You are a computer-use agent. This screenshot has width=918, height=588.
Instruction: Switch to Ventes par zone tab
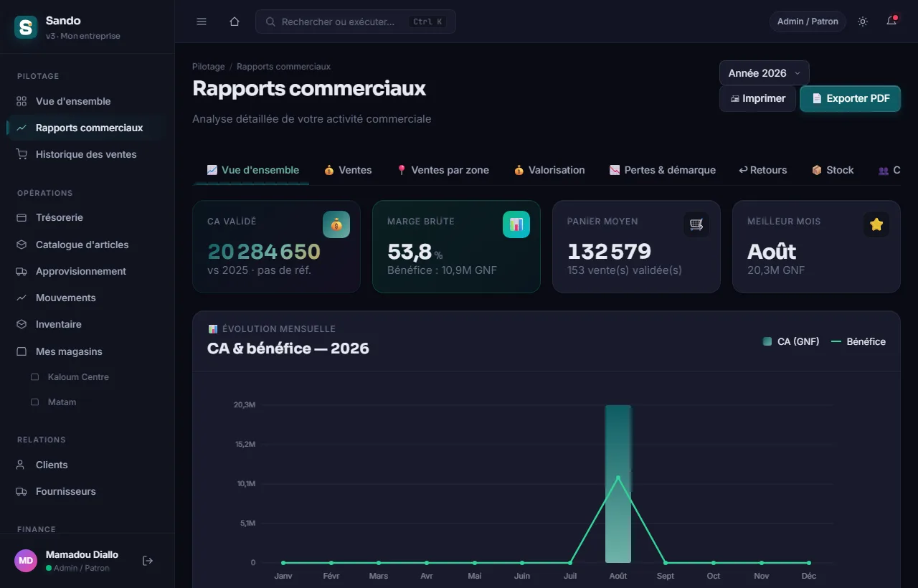point(443,170)
